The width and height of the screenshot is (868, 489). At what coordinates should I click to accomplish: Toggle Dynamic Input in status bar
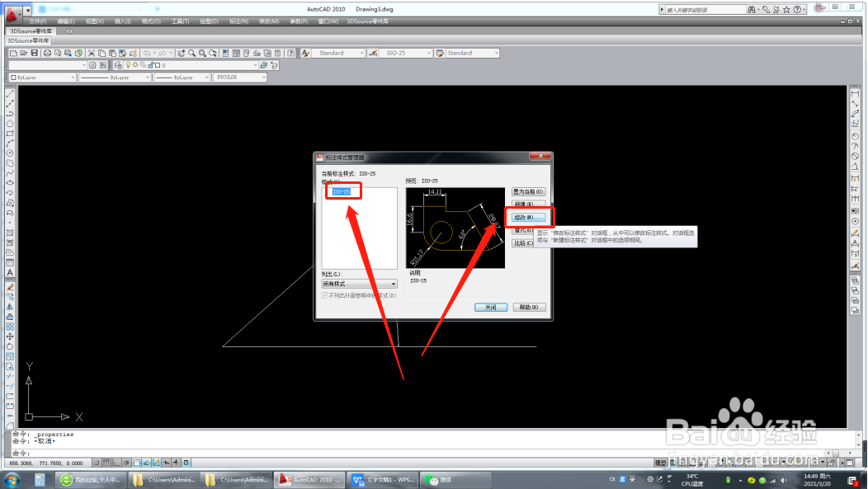pyautogui.click(x=167, y=463)
